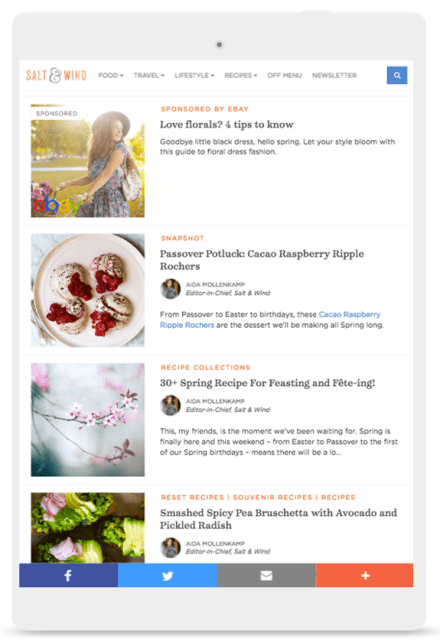Share by email envelope icon
This screenshot has width=440, height=642.
[x=266, y=575]
